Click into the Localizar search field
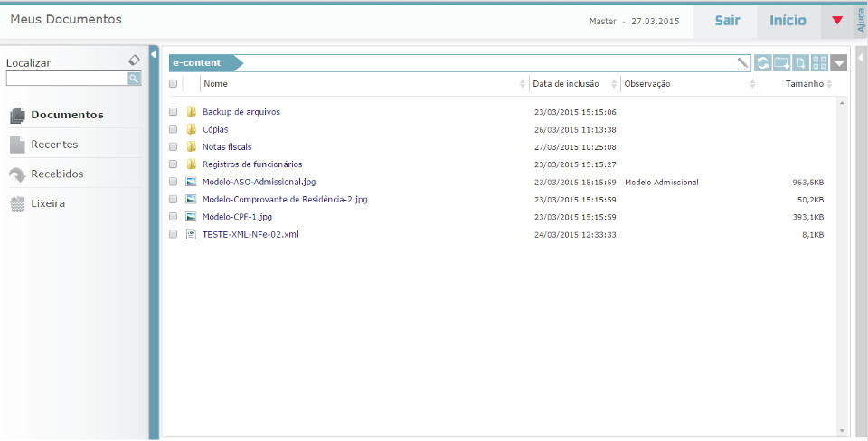The image size is (868, 441). point(66,79)
